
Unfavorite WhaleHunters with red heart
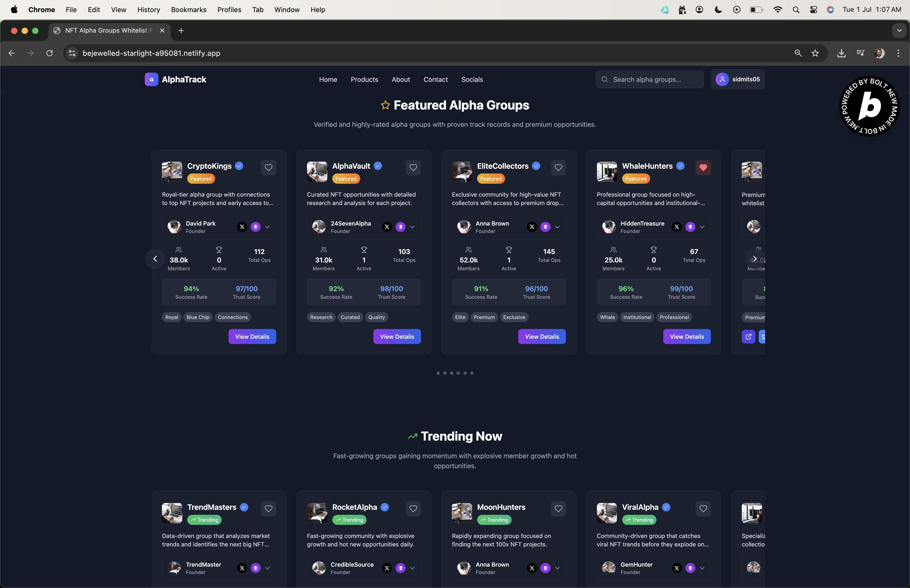click(703, 168)
